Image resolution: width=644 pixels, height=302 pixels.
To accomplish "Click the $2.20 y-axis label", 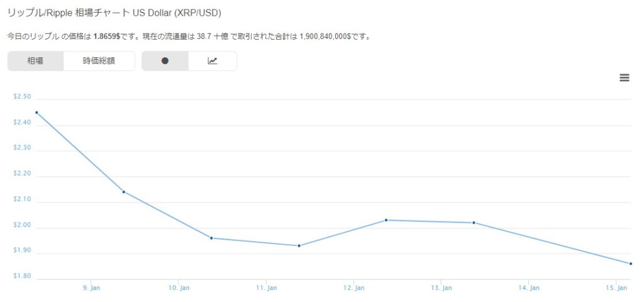I will (22, 174).
